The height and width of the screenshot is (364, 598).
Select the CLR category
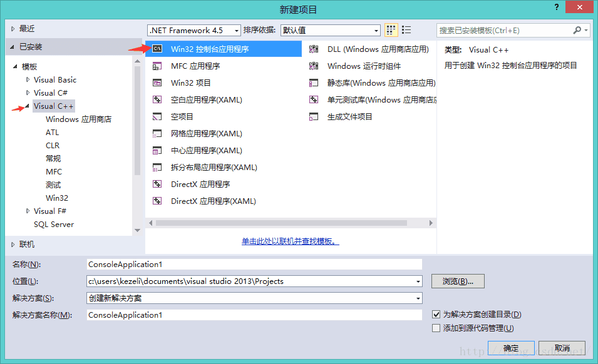tap(53, 146)
